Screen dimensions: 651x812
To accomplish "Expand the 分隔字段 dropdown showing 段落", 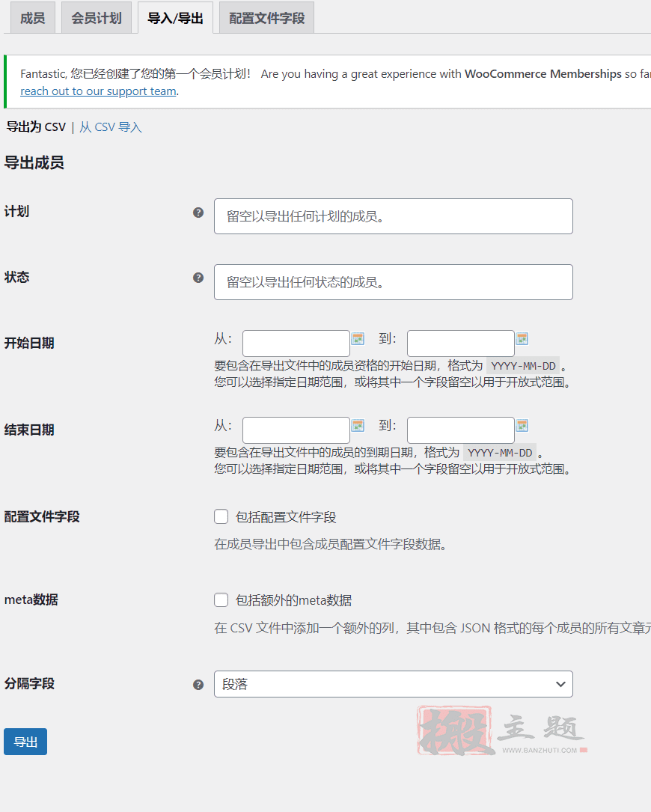I will pyautogui.click(x=394, y=684).
